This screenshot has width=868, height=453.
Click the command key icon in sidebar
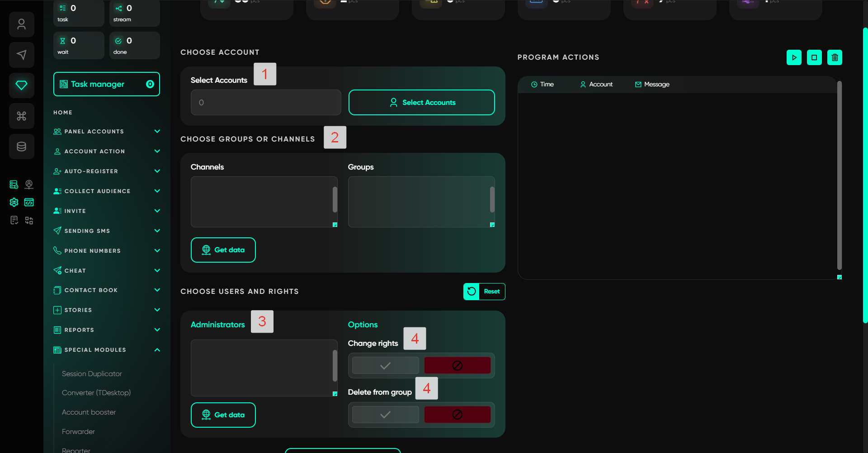tap(21, 116)
